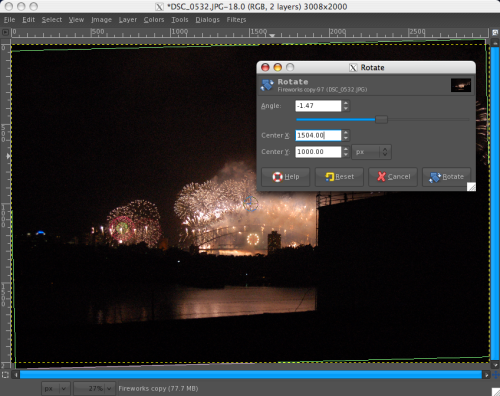Screen dimensions: 500x396
Task: Click the X11 icon in Rotate title bar
Action: click(x=353, y=68)
